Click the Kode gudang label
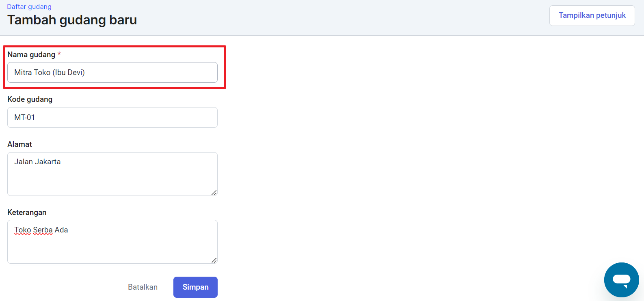The image size is (644, 301). (30, 99)
